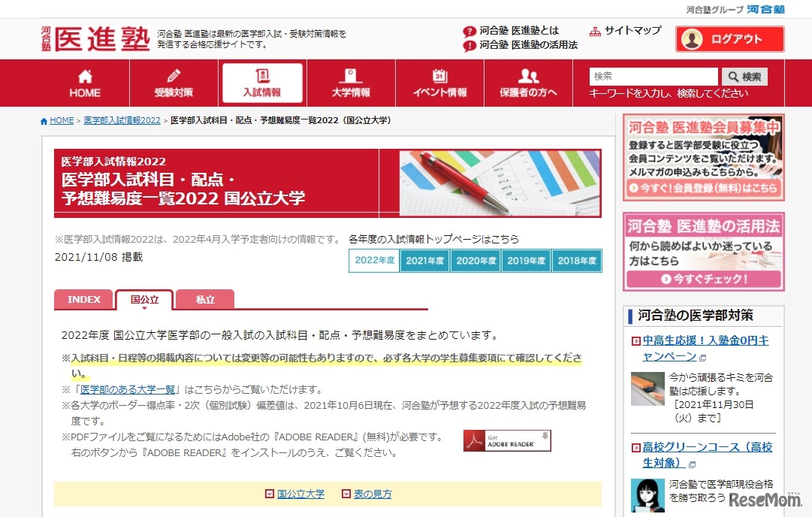Open イベント情報 using the calendar-31 icon
The image size is (812, 517).
(439, 75)
